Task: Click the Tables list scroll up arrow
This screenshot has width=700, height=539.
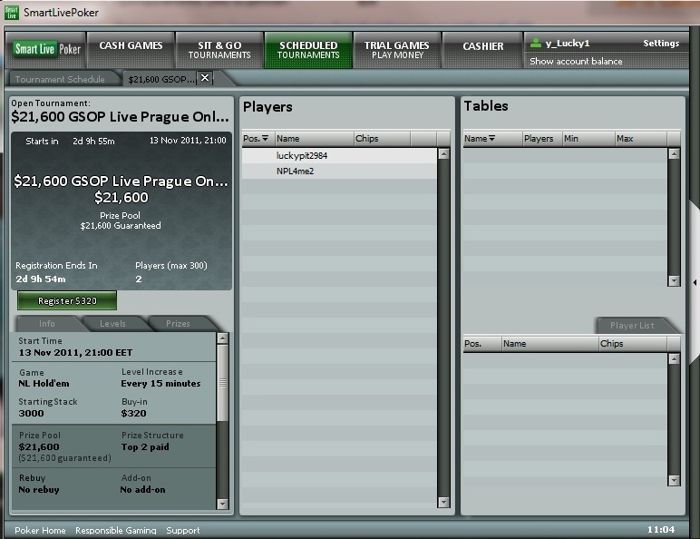Action: [674, 155]
